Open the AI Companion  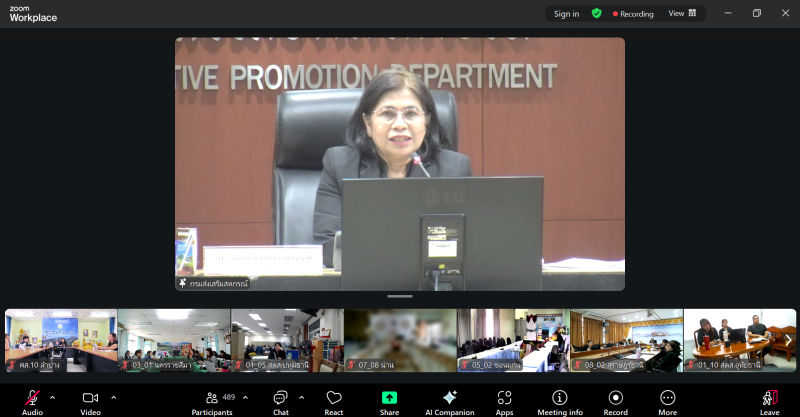pos(450,398)
